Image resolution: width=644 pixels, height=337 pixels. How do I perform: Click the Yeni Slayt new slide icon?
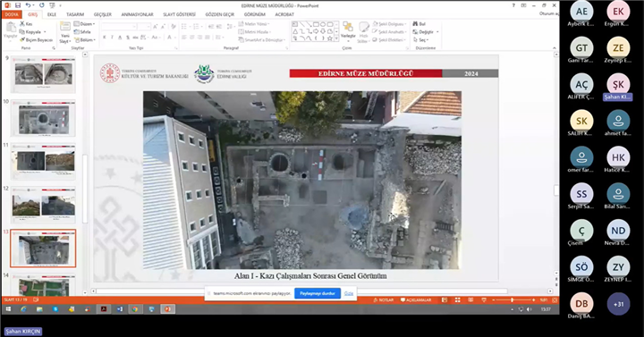tap(65, 27)
